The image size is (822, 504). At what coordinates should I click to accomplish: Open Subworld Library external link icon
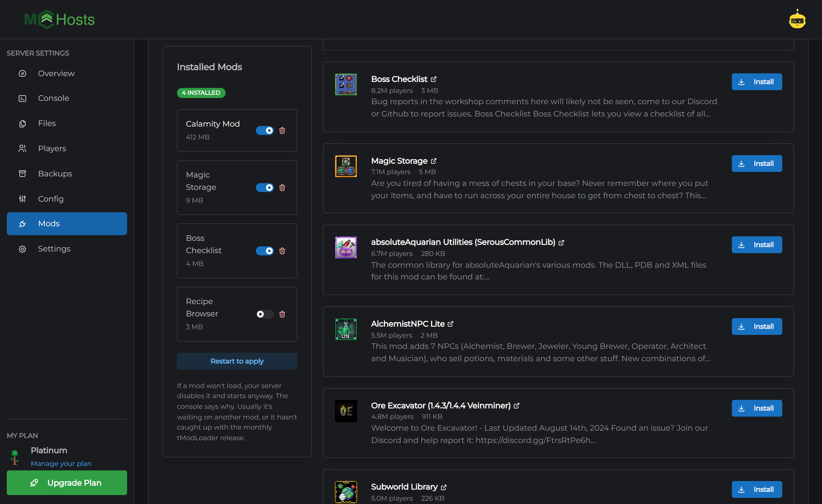pos(443,487)
